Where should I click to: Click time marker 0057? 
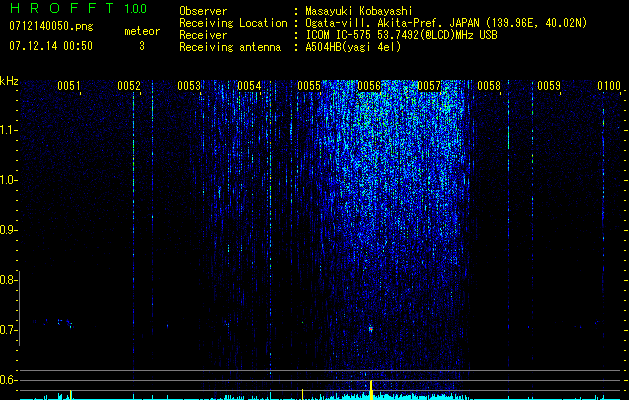click(x=429, y=86)
